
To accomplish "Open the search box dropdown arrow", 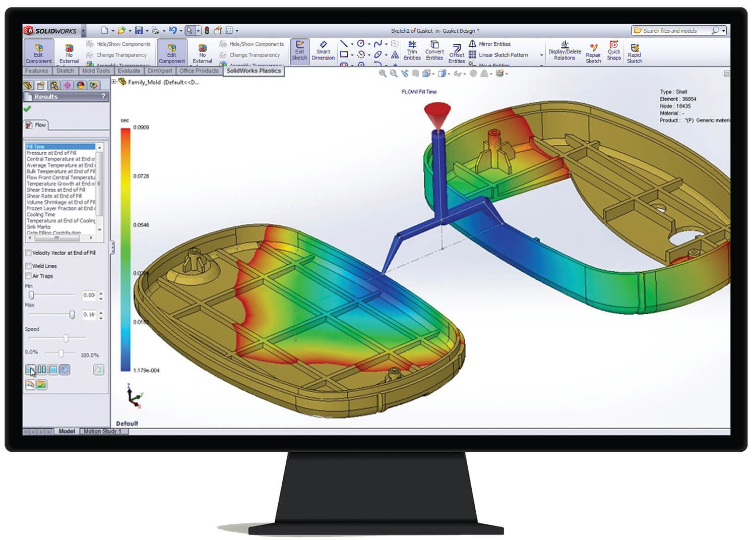I will [x=723, y=31].
